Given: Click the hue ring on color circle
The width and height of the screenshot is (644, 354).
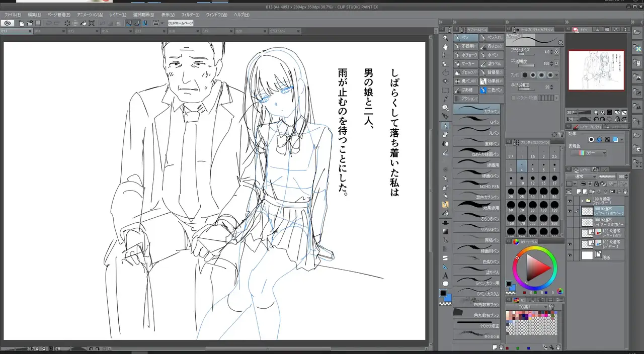Looking at the screenshot, I should coord(534,248).
